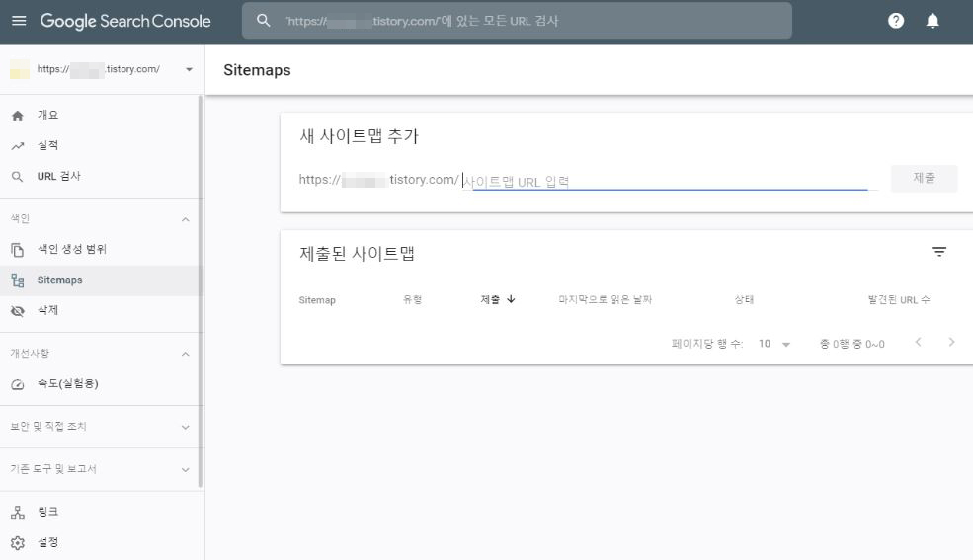Sort by the 제출 column header
Image resolution: width=973 pixels, height=560 pixels.
(x=490, y=299)
